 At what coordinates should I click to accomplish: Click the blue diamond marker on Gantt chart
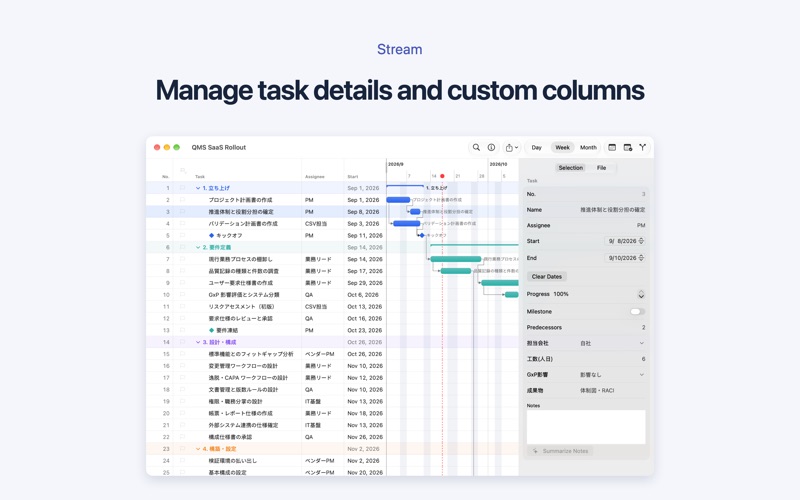422,235
